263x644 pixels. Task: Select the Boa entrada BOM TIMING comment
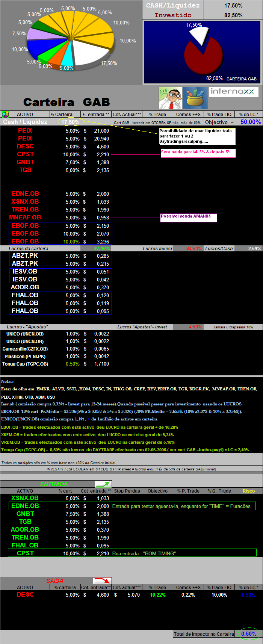point(144,553)
